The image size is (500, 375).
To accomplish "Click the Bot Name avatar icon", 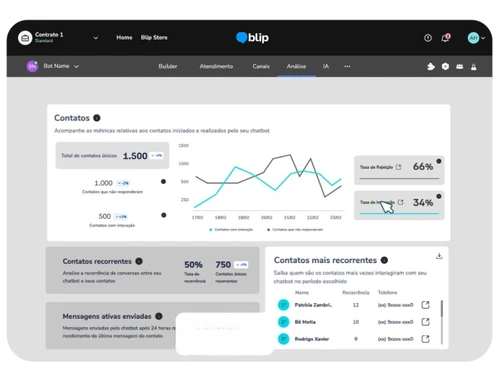I will click(x=32, y=66).
